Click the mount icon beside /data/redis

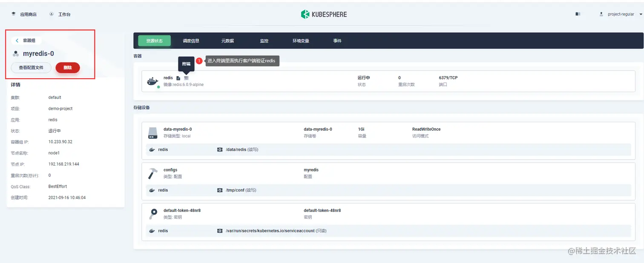click(x=220, y=150)
